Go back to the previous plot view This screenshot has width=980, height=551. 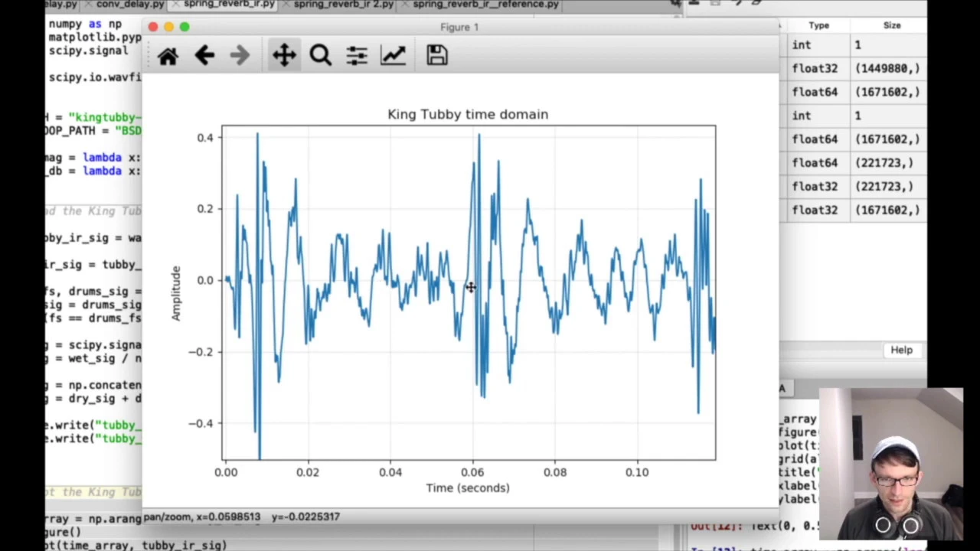[204, 55]
